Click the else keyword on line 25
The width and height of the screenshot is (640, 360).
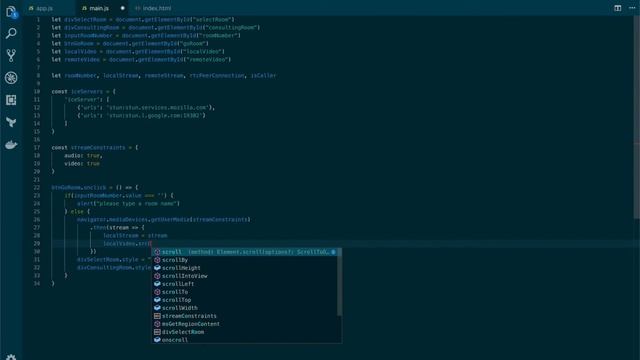tap(77, 212)
